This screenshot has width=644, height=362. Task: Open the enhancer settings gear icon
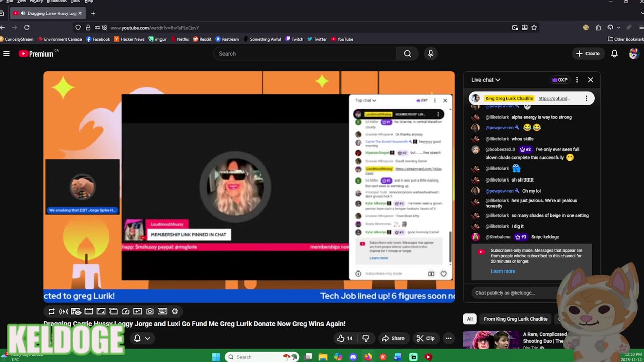pos(175,311)
